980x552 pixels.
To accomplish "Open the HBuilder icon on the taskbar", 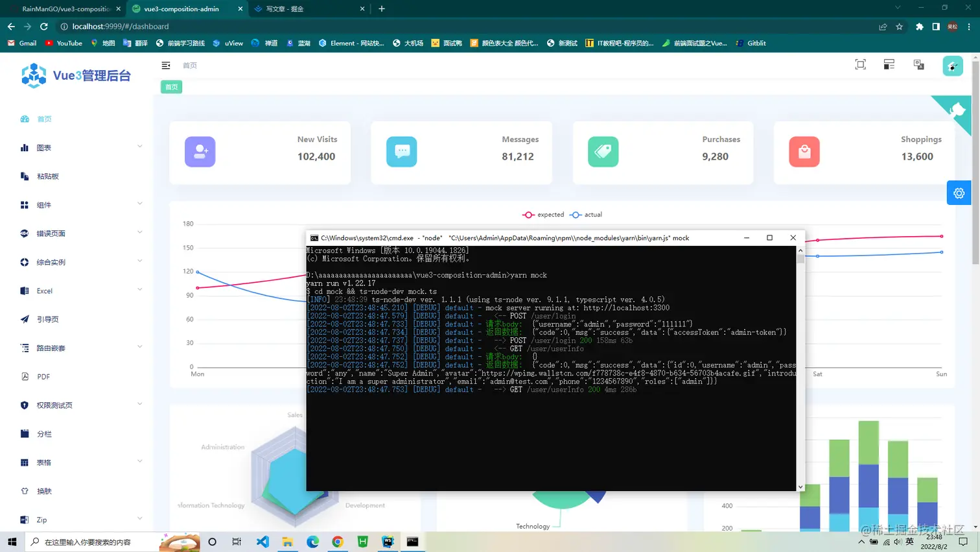I will (362, 542).
